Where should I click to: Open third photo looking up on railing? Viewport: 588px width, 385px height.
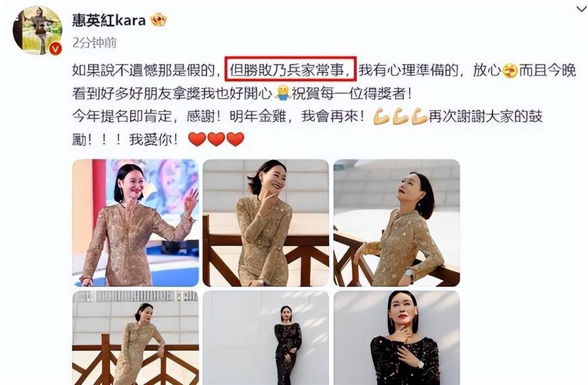pos(397,223)
